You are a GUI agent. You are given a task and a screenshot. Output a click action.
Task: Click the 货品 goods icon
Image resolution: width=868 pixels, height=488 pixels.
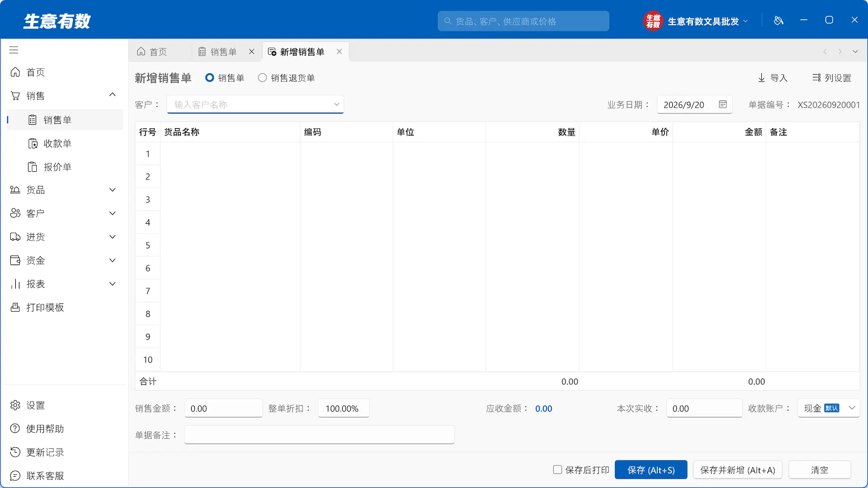(x=15, y=190)
